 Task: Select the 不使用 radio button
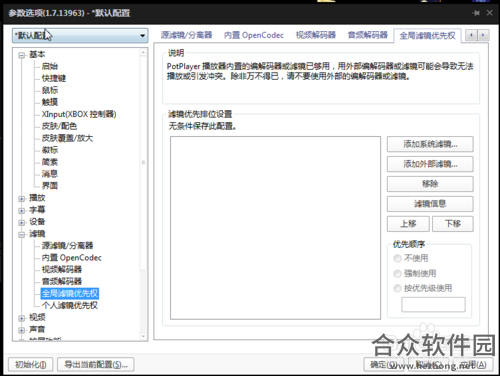click(x=397, y=258)
